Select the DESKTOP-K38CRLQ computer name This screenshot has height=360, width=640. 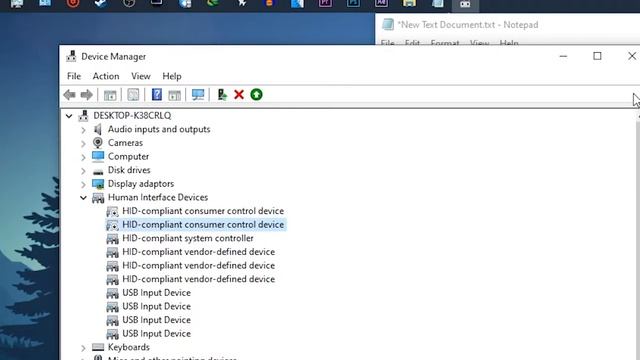(x=132, y=116)
